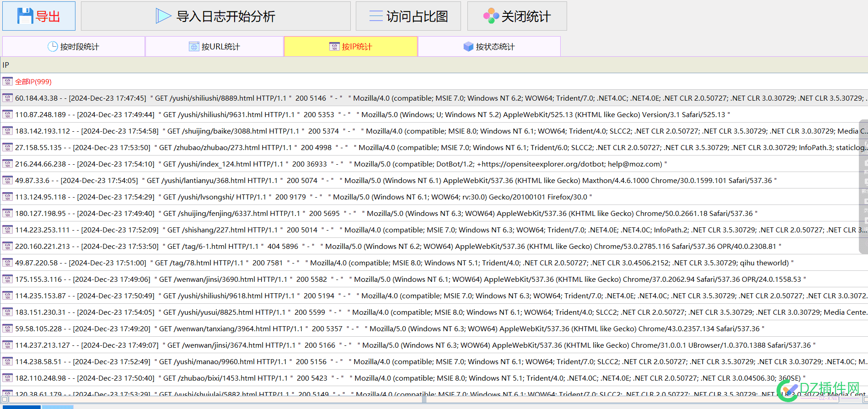Click row icon for IP 49.87.220.58
Image resolution: width=868 pixels, height=409 pixels.
click(x=7, y=263)
